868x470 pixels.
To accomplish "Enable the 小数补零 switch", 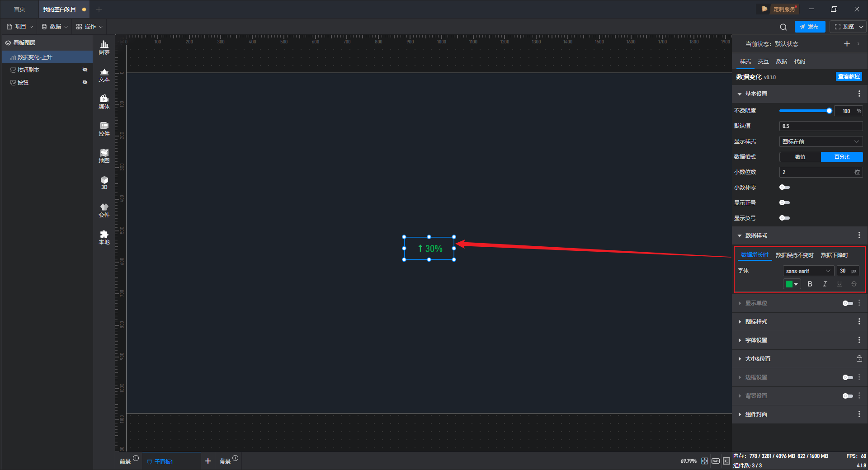I will tap(784, 187).
